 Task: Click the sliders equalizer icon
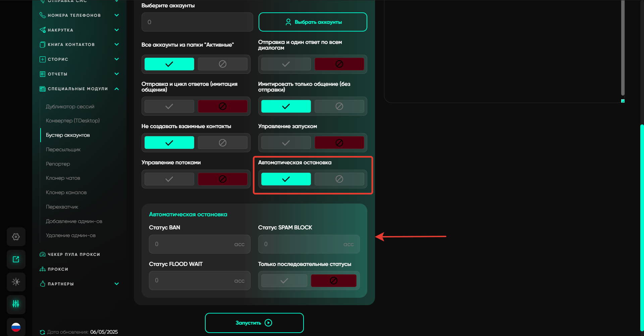coord(16,304)
